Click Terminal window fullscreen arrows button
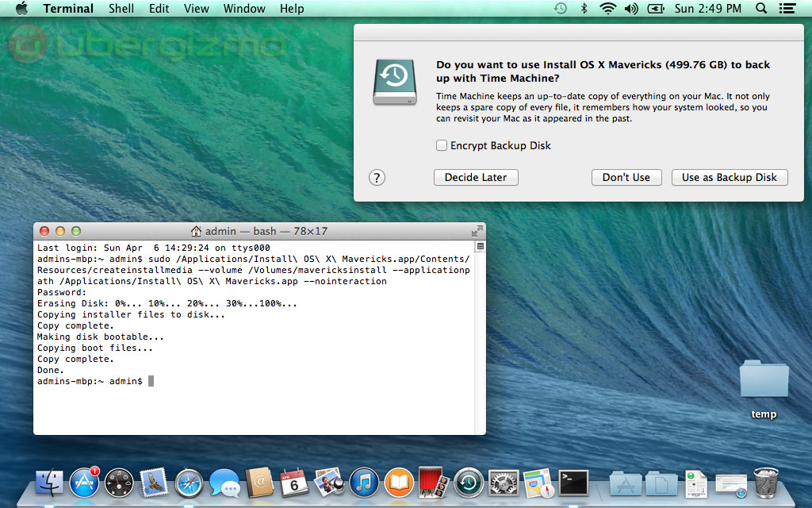The height and width of the screenshot is (508, 812). point(477,231)
